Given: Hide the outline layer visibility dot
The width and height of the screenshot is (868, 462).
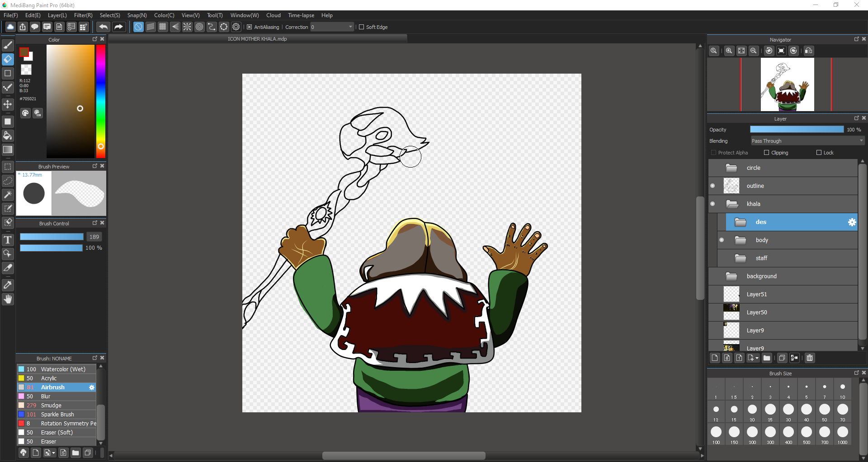Looking at the screenshot, I should pyautogui.click(x=713, y=186).
